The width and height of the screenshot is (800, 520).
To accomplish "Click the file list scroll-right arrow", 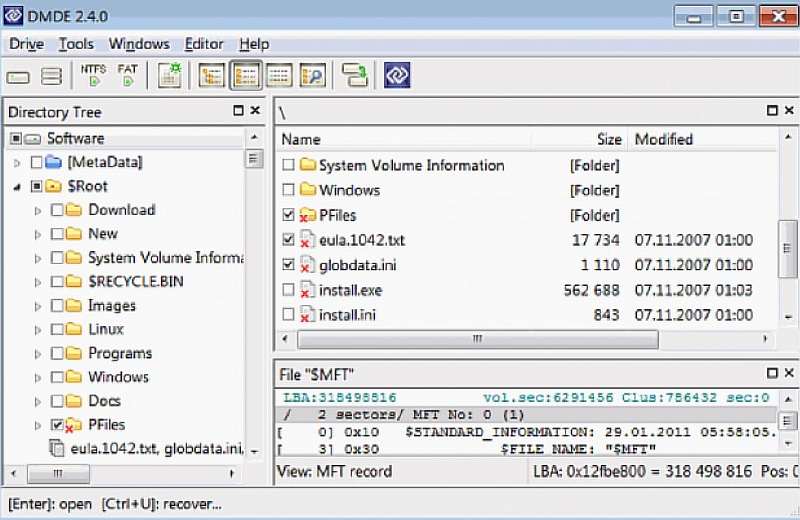I will pos(765,338).
